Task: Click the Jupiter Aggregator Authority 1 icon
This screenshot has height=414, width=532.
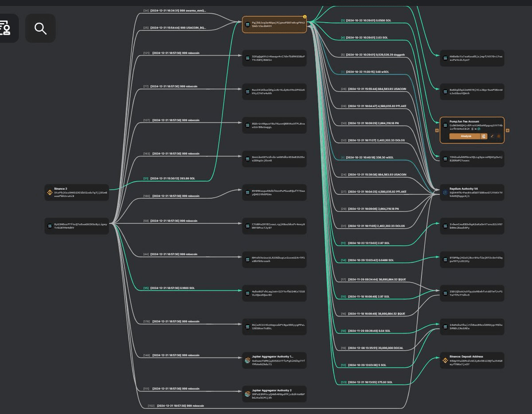Action: [247, 360]
